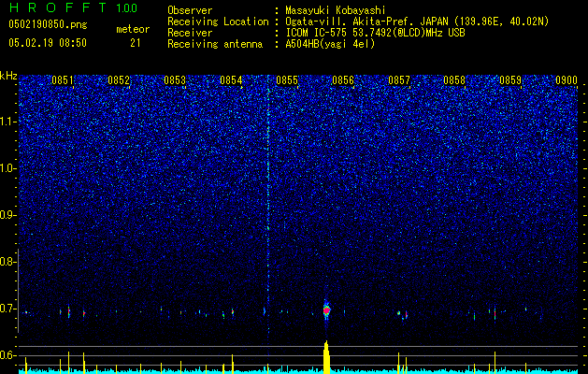
Task: Click the 'meteor' count label
Action: point(133,29)
